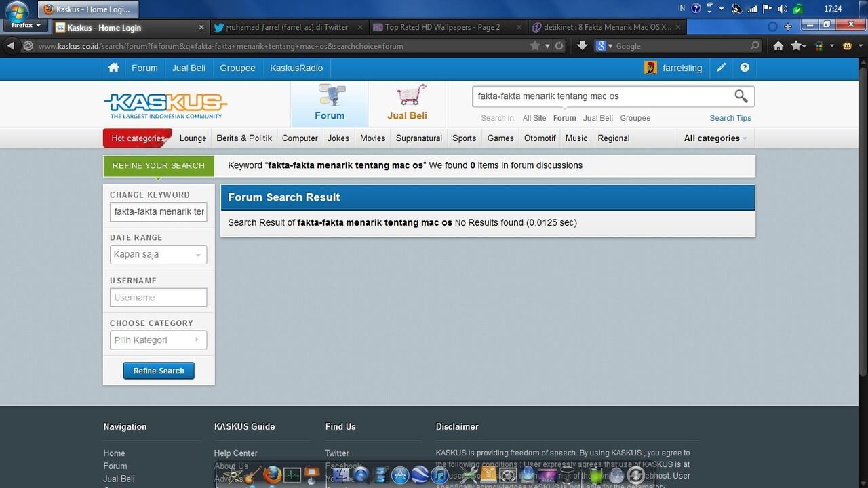Viewport: 868px width, 488px height.
Task: Open a new tab with the plus icon
Action: pyautogui.click(x=788, y=27)
